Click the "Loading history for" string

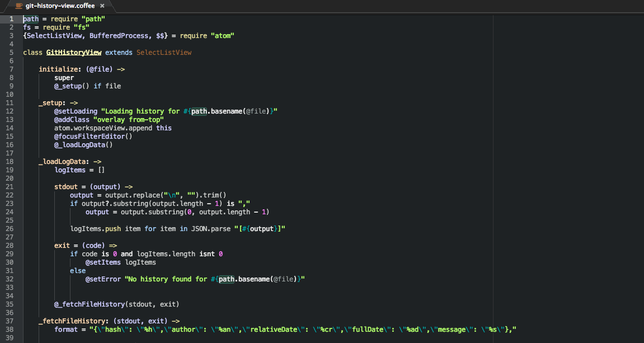click(140, 111)
